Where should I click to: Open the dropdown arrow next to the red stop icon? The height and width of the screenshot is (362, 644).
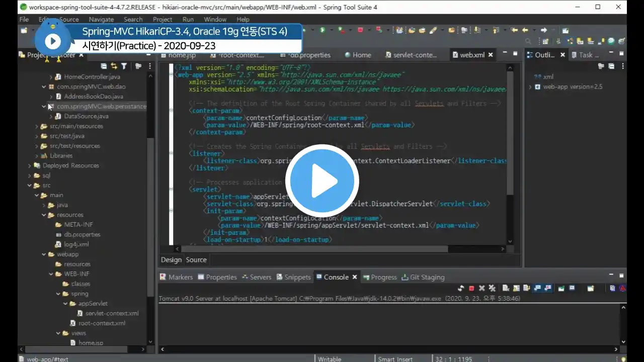[369, 30]
